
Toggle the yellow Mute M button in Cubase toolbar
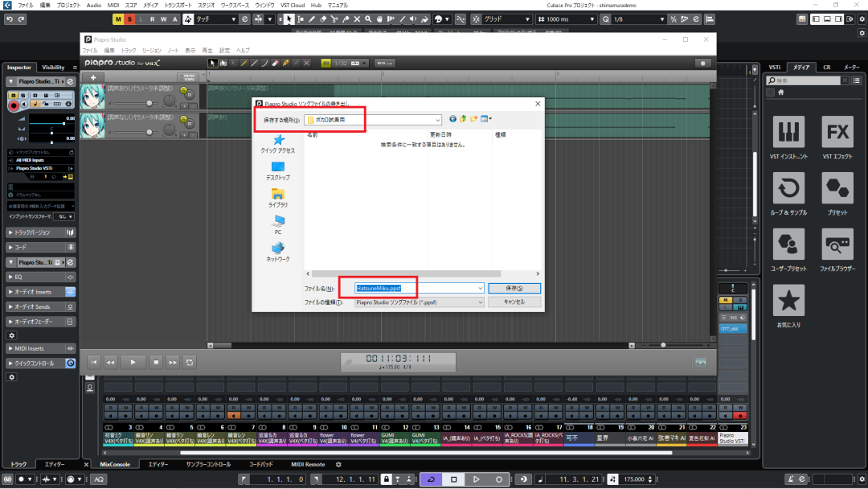click(118, 19)
